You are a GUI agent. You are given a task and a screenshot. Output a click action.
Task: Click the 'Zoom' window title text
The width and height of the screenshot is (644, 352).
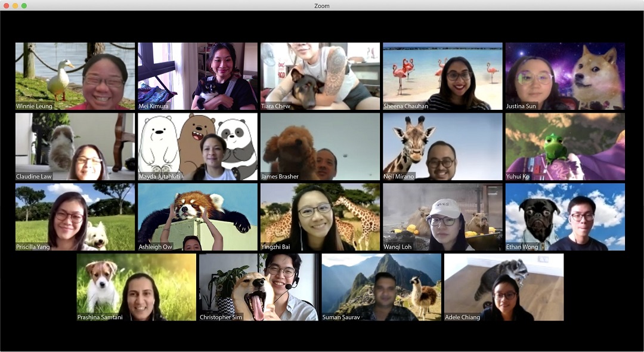[321, 6]
